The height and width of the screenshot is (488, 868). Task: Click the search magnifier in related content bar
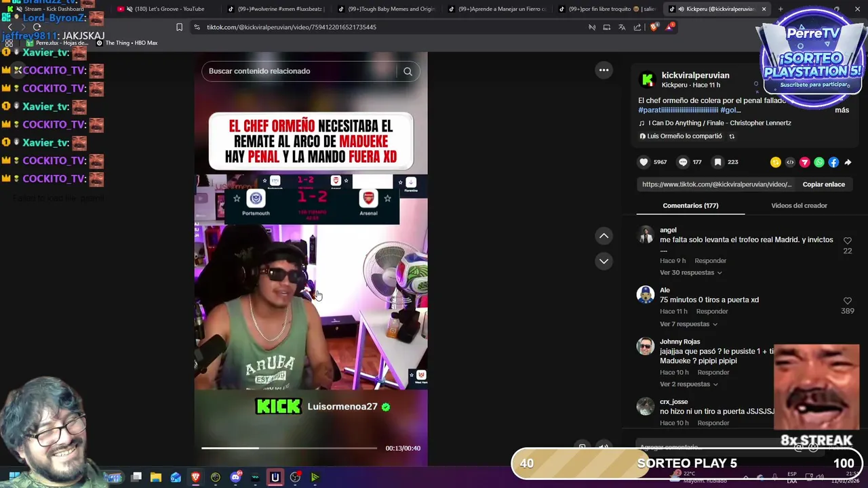pos(408,71)
